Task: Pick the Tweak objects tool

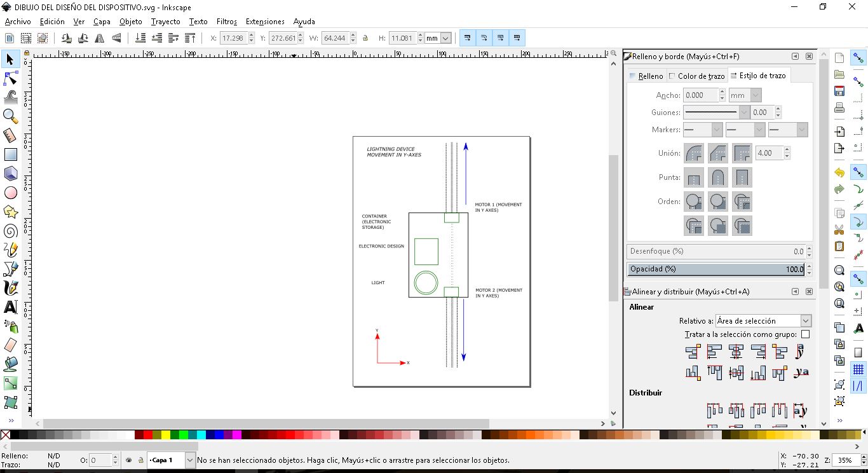Action: [x=10, y=97]
